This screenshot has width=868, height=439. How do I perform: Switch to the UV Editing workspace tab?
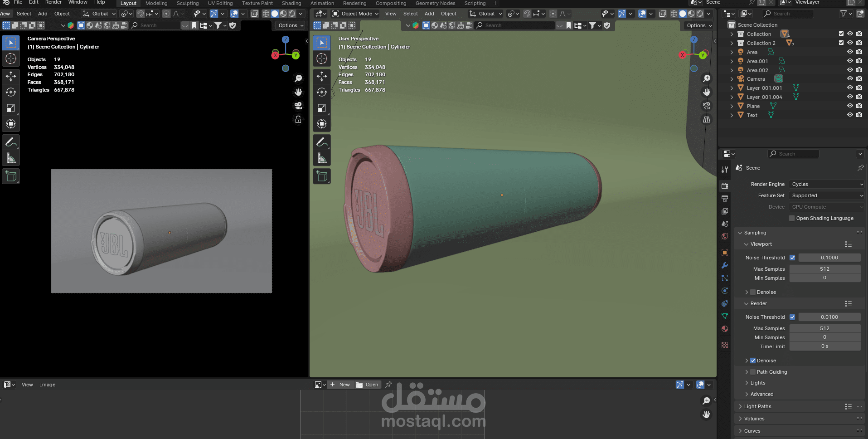click(220, 3)
